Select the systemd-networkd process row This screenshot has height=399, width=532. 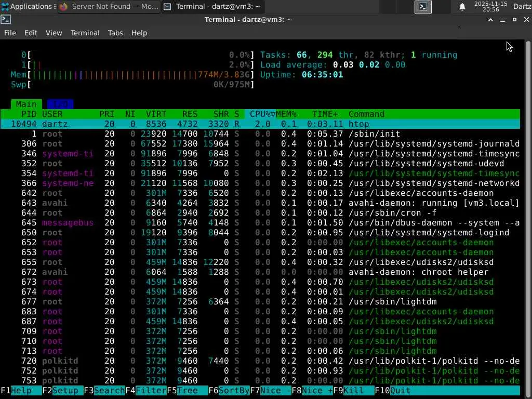click(260, 183)
